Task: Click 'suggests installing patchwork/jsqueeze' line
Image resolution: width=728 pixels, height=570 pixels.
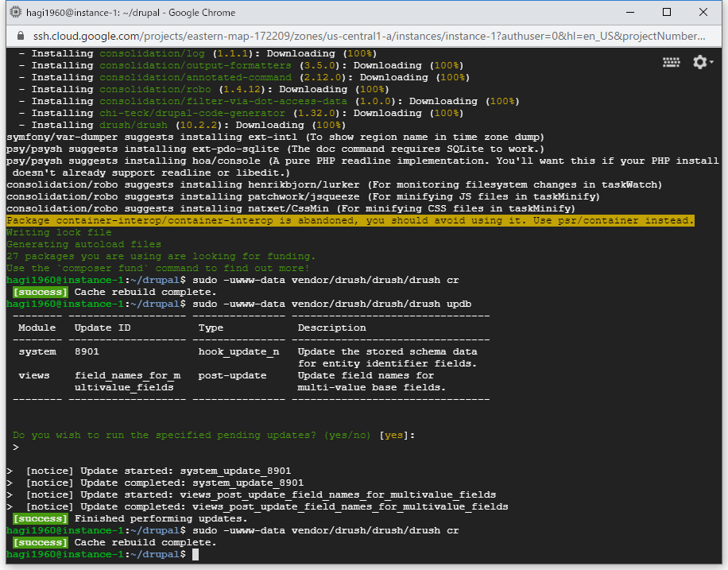Action: tap(303, 196)
